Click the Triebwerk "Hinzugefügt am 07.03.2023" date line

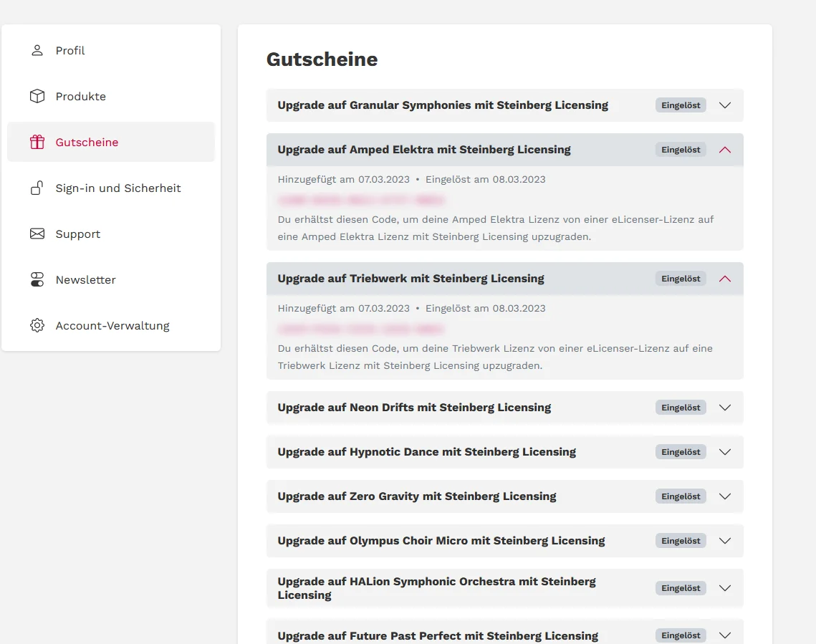[412, 309]
